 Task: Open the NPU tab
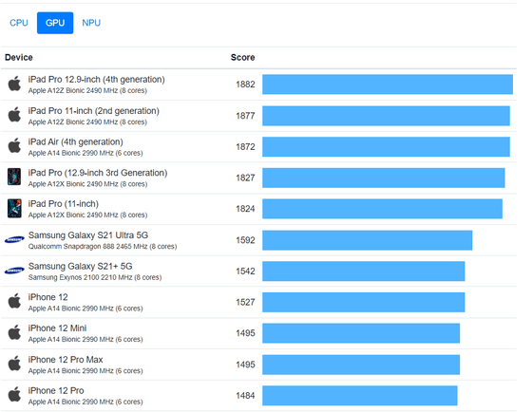(91, 23)
